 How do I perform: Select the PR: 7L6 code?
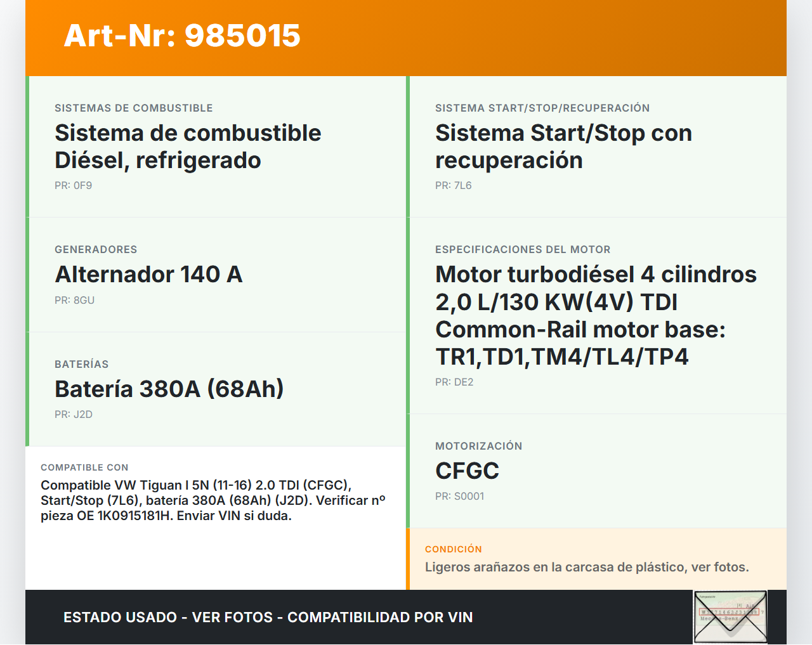click(454, 186)
